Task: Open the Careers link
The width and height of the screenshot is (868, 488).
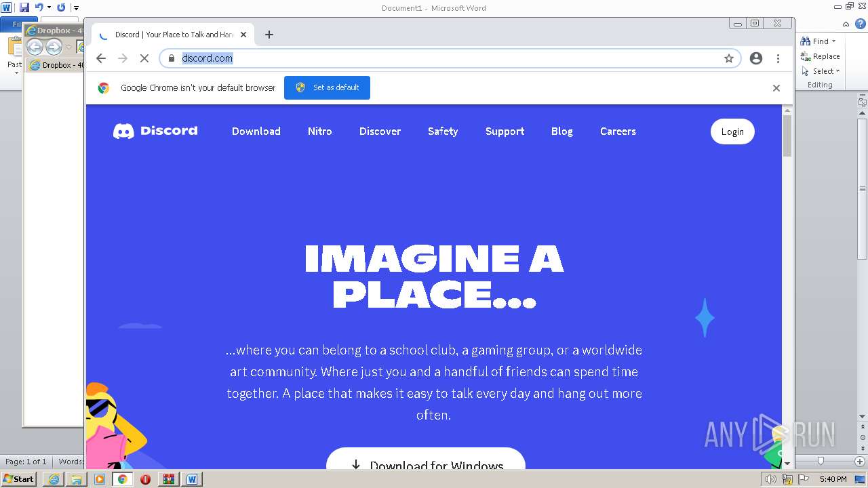Action: pos(618,131)
